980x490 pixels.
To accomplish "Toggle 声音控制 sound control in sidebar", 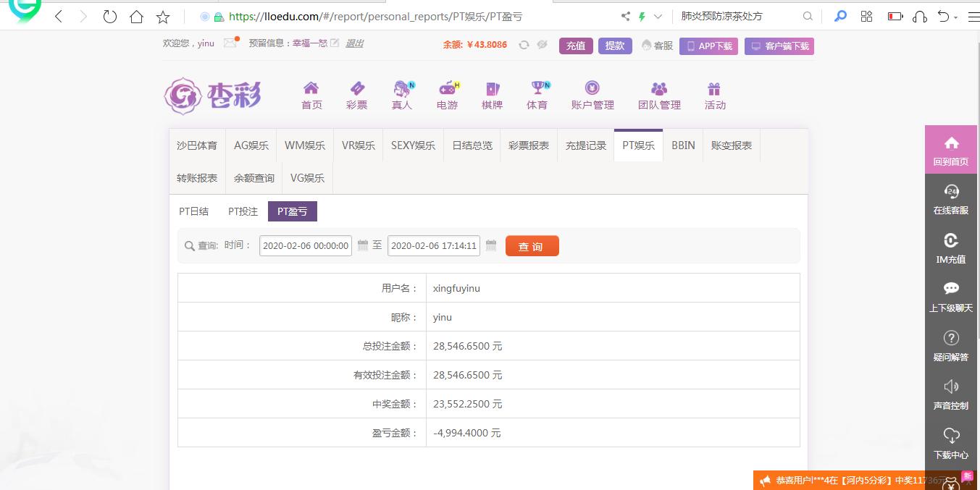I will 951,386.
